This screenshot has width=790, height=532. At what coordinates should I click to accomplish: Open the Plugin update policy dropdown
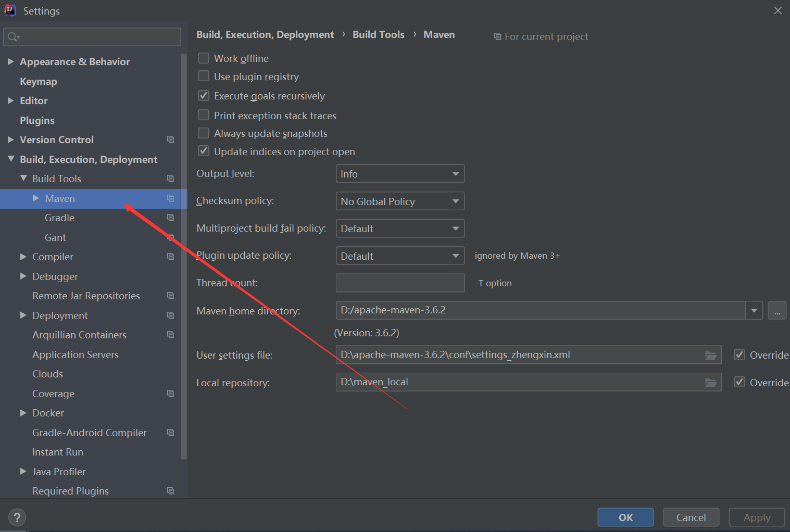pyautogui.click(x=400, y=256)
